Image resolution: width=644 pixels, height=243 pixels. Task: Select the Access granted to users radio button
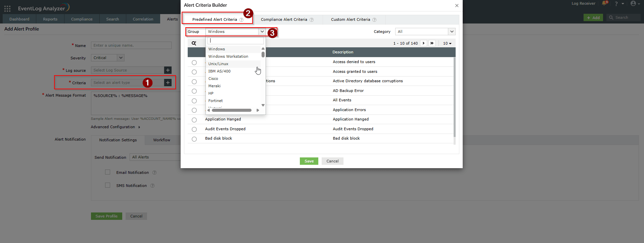click(194, 72)
